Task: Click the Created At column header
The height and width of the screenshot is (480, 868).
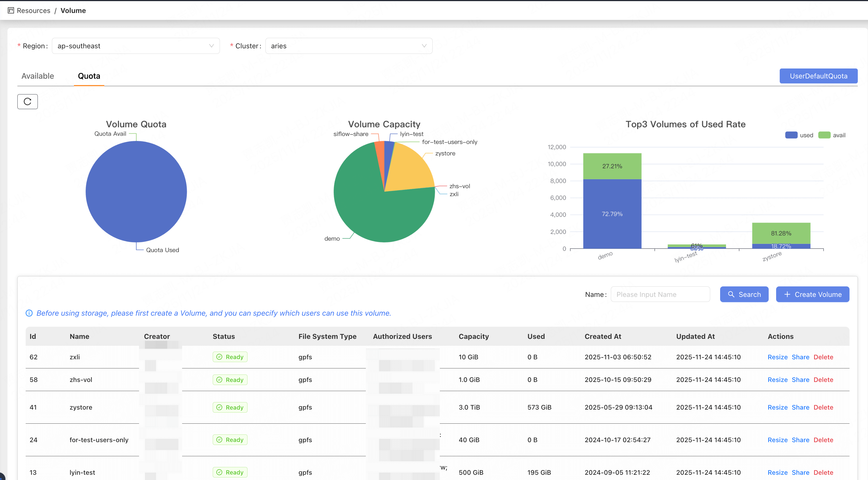Action: coord(603,336)
